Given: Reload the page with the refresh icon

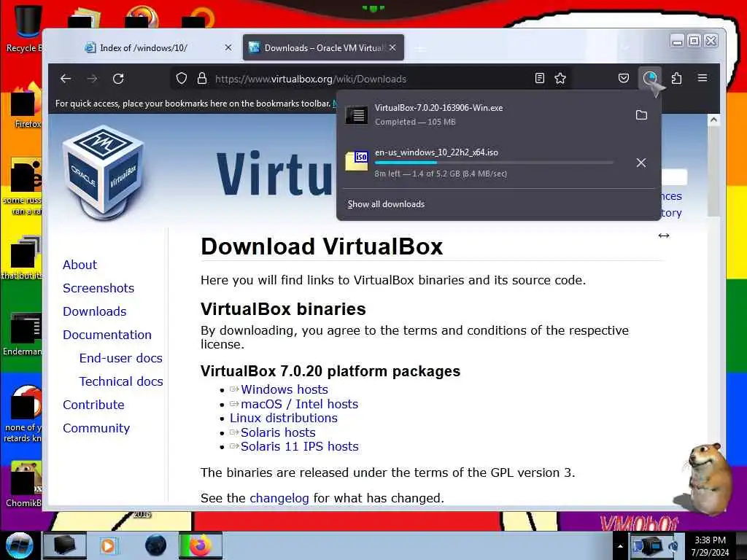Looking at the screenshot, I should [118, 79].
